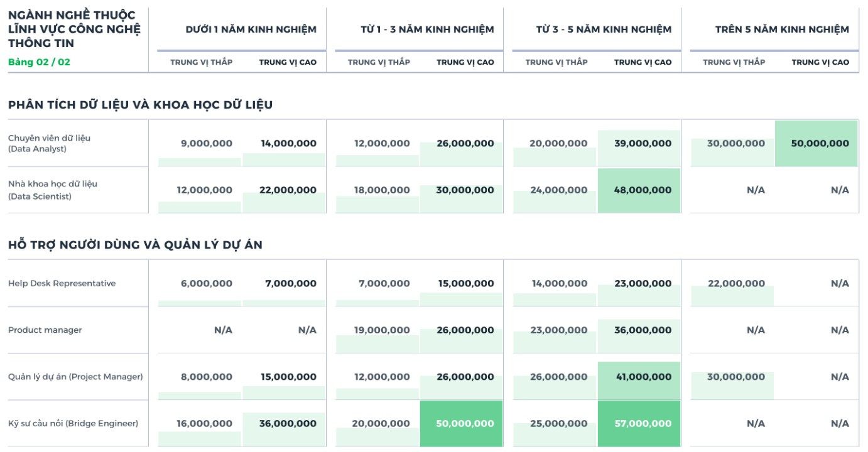Click the 'Phân tích dữ liệu và khoa học dữ liệu' heading

[x=140, y=105]
